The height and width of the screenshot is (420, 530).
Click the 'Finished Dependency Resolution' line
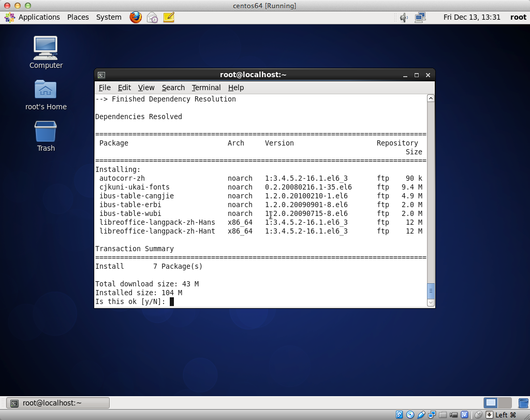point(174,99)
